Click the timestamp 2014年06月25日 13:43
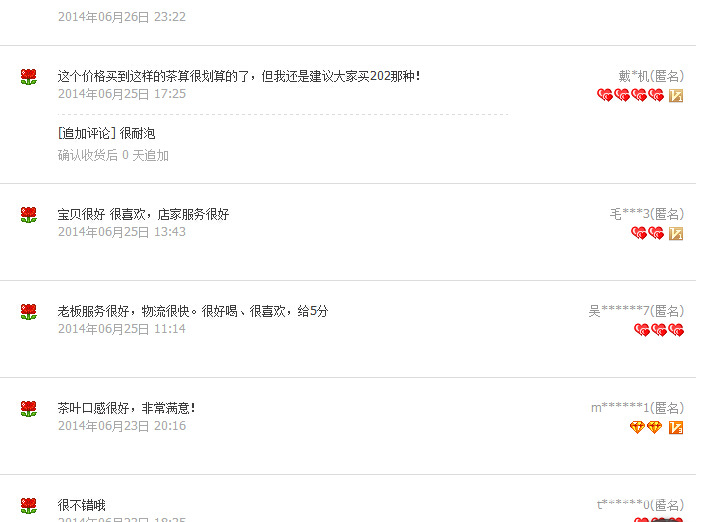This screenshot has width=703, height=522. pyautogui.click(x=122, y=232)
